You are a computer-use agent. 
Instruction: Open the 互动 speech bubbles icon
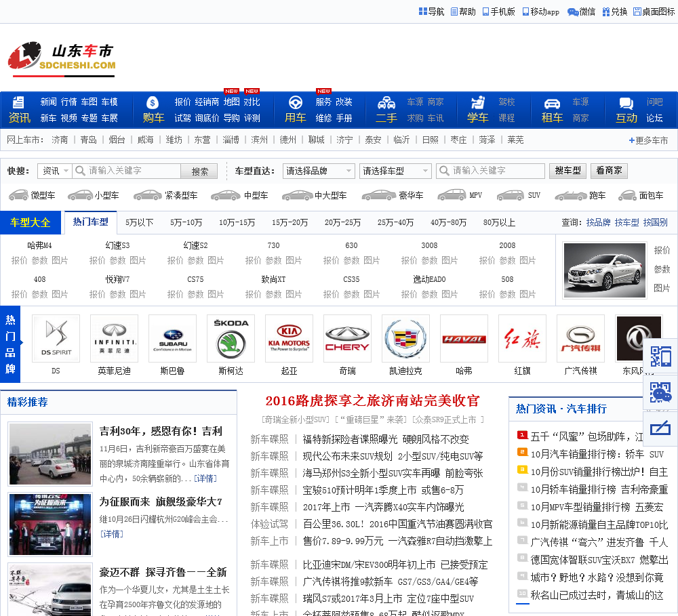[x=626, y=103]
